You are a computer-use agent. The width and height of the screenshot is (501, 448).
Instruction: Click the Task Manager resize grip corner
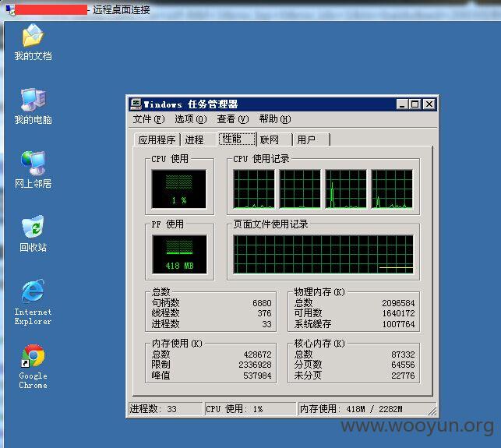432,411
